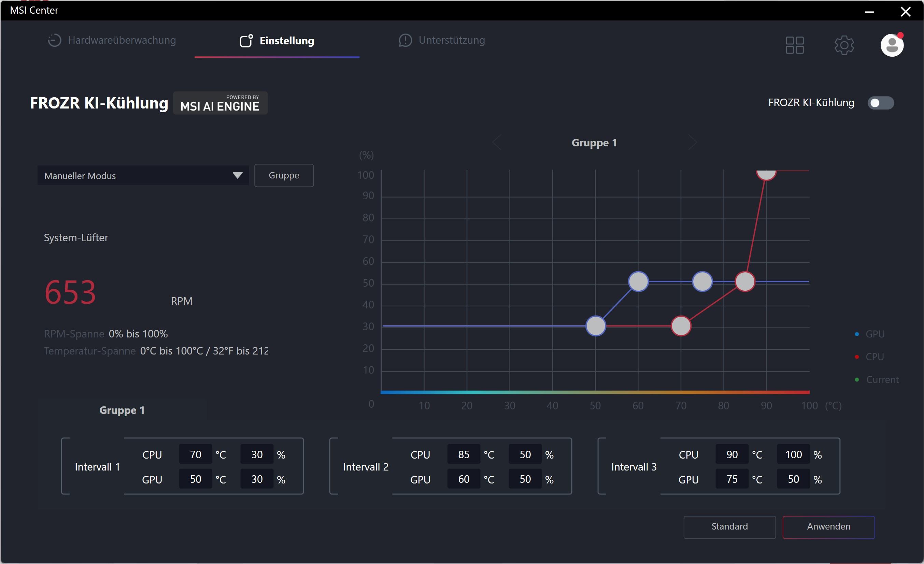Show next group with right chevron
Viewport: 924px width, 564px height.
pos(692,142)
